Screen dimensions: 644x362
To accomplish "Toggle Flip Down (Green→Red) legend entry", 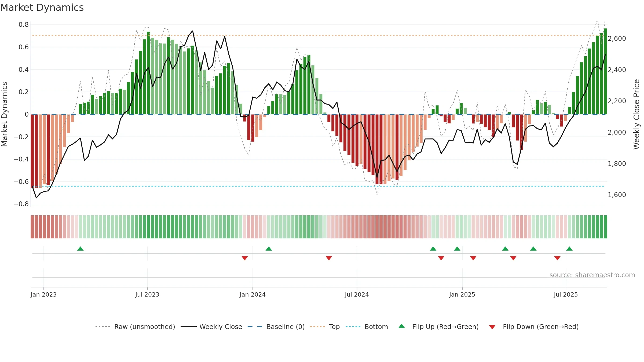I will (x=534, y=327).
